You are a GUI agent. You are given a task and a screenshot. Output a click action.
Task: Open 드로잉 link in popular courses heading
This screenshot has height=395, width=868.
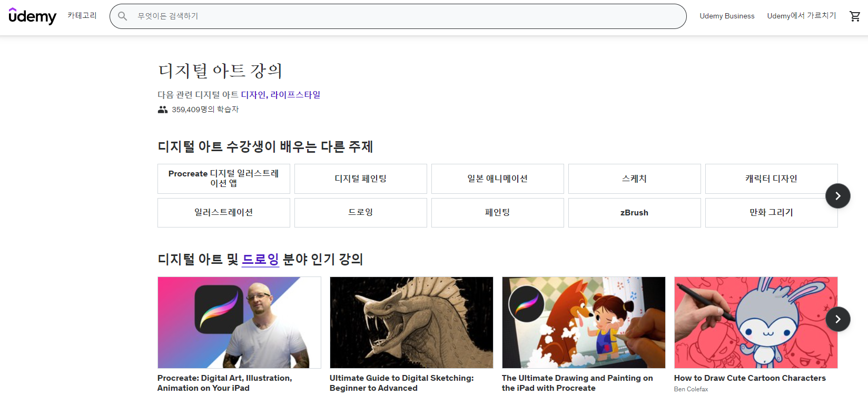tap(260, 259)
